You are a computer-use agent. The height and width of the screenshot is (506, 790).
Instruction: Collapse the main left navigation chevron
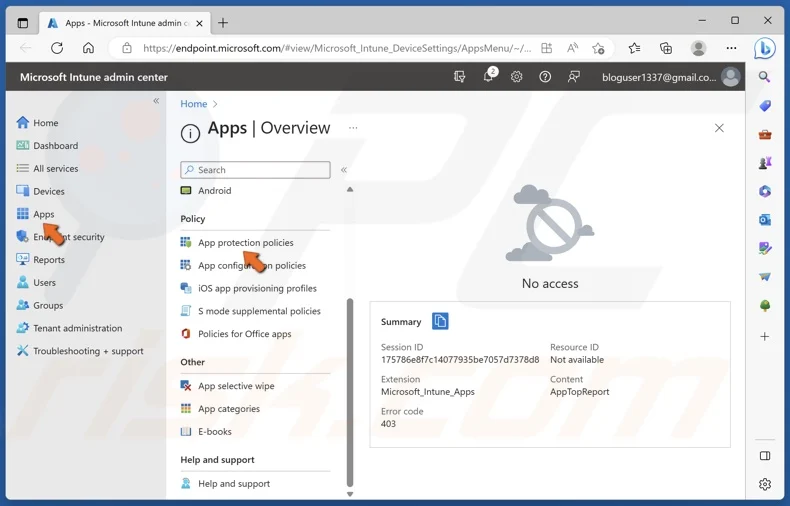[x=156, y=101]
